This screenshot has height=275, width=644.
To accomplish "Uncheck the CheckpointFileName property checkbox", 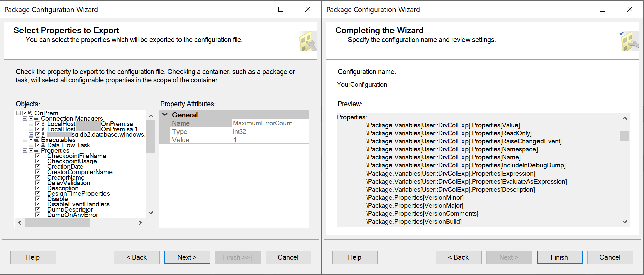I will (38, 156).
